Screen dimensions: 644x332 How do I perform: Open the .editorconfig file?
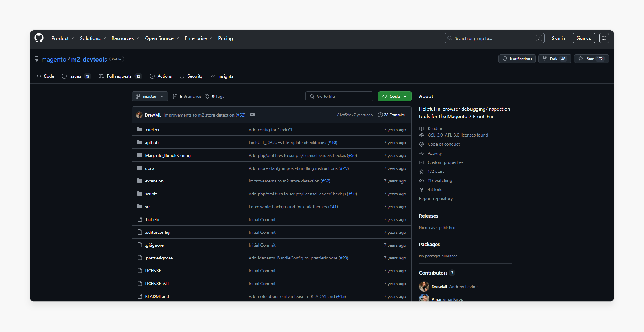pyautogui.click(x=157, y=232)
